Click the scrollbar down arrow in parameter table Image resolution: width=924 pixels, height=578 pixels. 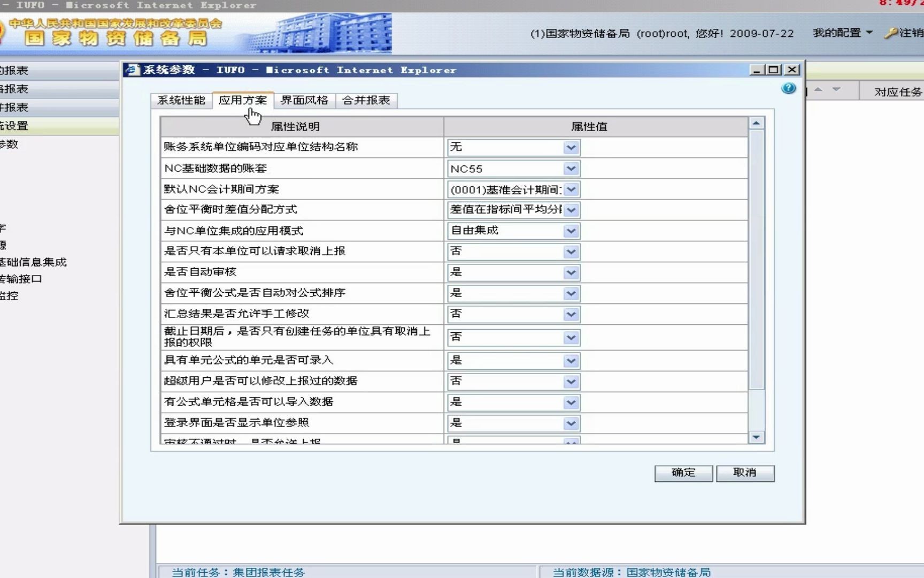[756, 437]
